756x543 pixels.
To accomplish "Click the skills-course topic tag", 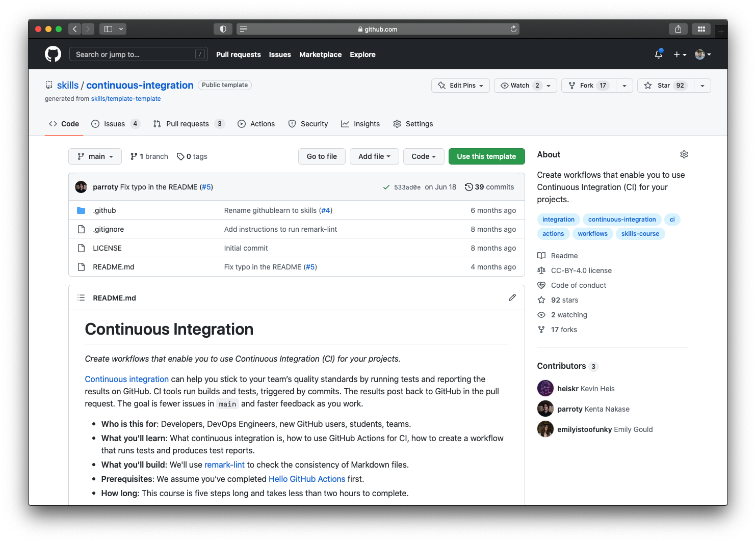I will pyautogui.click(x=640, y=234).
